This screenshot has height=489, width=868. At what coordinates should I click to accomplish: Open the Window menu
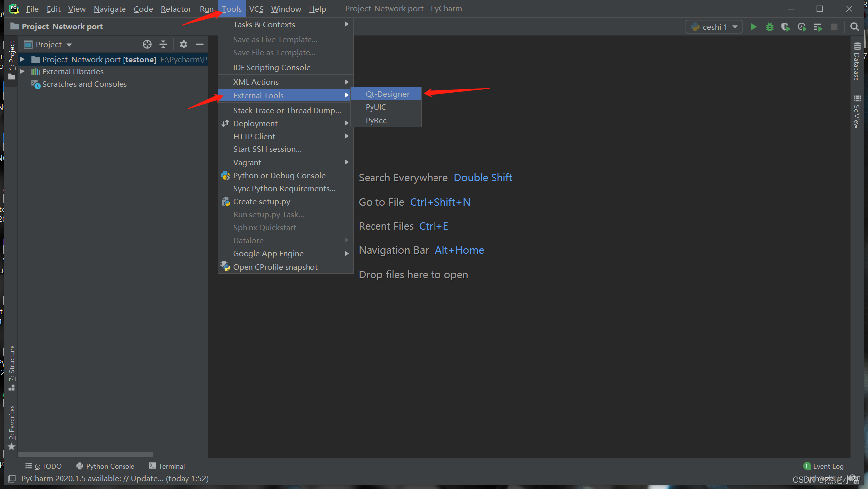[286, 9]
